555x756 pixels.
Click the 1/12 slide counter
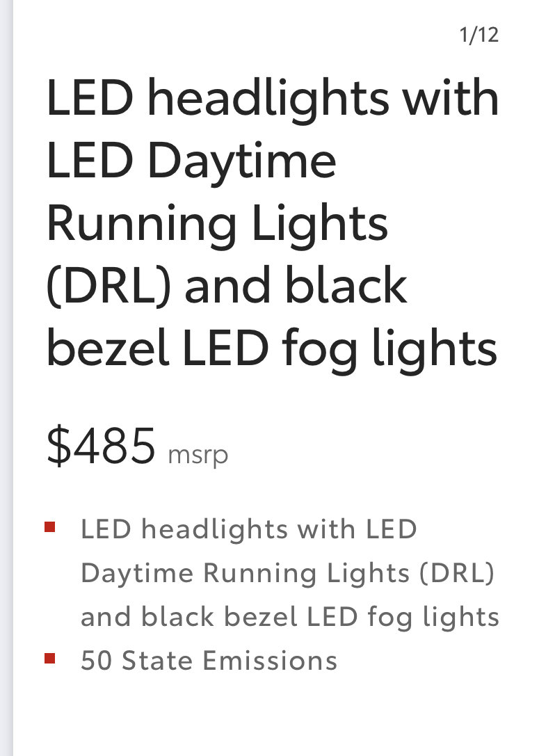click(x=478, y=35)
